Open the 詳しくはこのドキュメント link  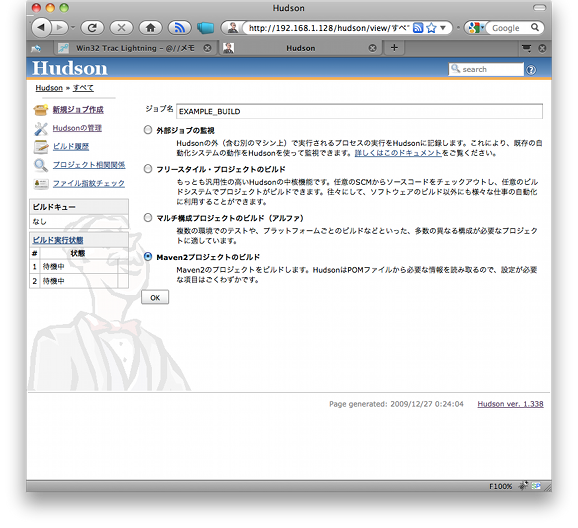point(398,153)
